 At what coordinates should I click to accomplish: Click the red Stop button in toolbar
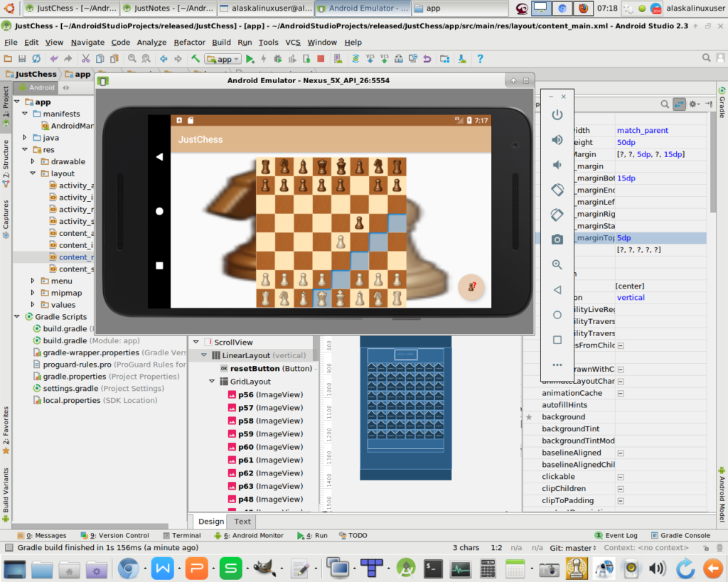pyautogui.click(x=321, y=59)
